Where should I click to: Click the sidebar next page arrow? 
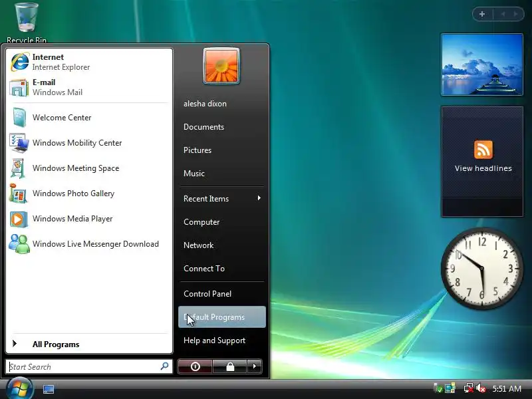pyautogui.click(x=516, y=14)
